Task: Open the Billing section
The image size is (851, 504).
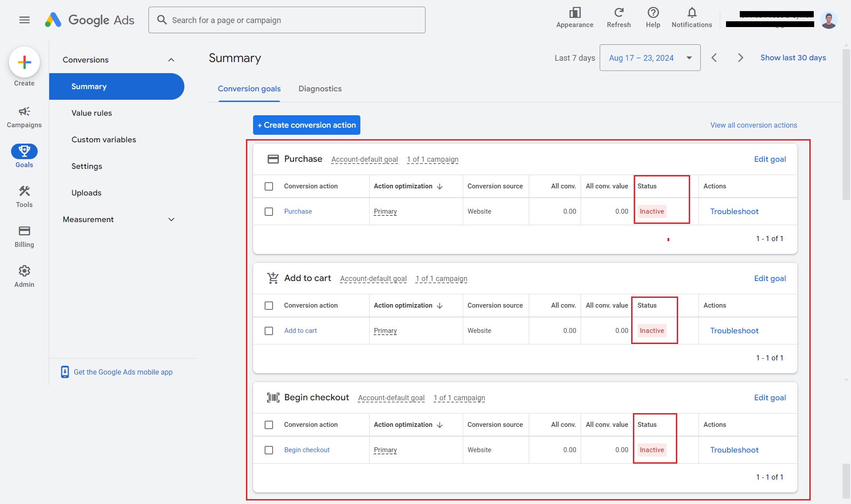Action: [24, 237]
